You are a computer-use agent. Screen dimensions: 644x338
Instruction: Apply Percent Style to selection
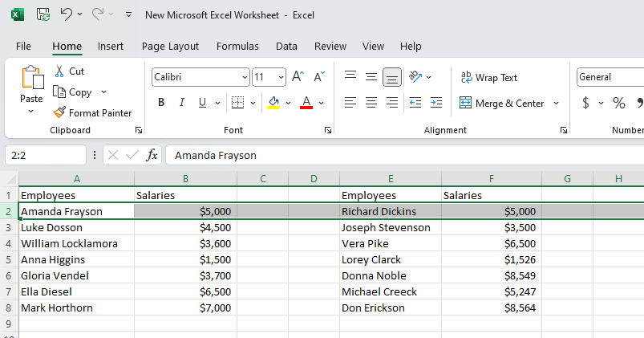pyautogui.click(x=618, y=103)
